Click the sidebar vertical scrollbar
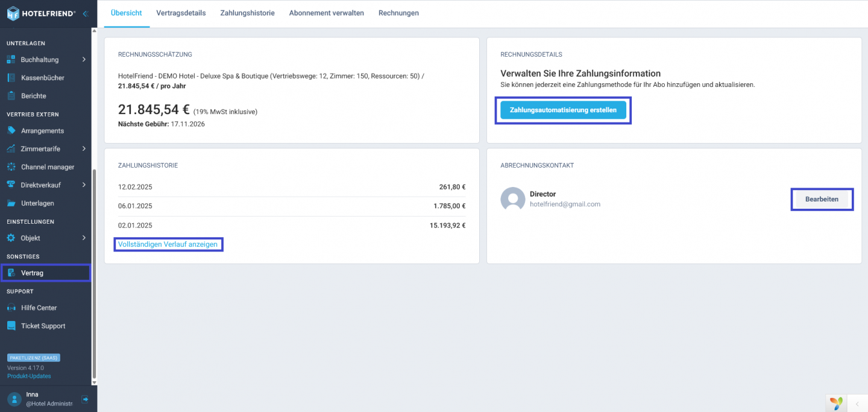This screenshot has height=412, width=868. (x=93, y=276)
